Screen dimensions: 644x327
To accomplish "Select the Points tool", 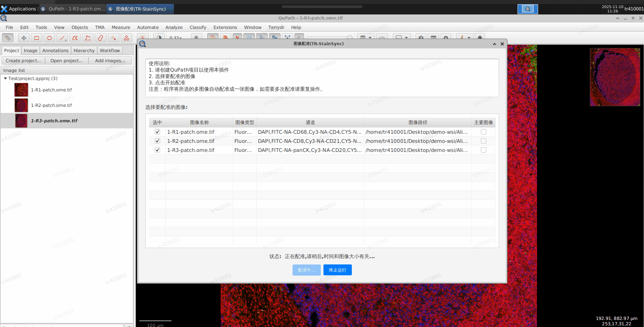I will (x=126, y=38).
